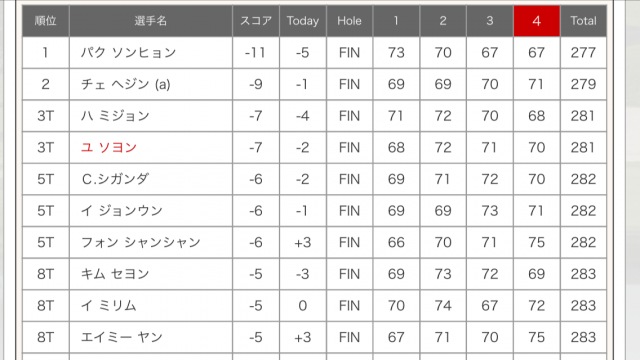The height and width of the screenshot is (360, 640).
Task: Open player フォン シャンシャン
Action: click(141, 242)
